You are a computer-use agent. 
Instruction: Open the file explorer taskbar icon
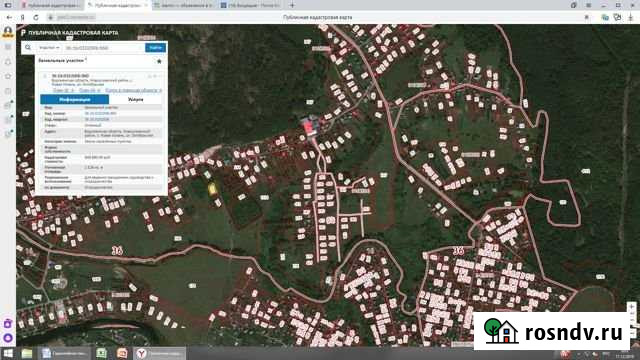[27, 353]
